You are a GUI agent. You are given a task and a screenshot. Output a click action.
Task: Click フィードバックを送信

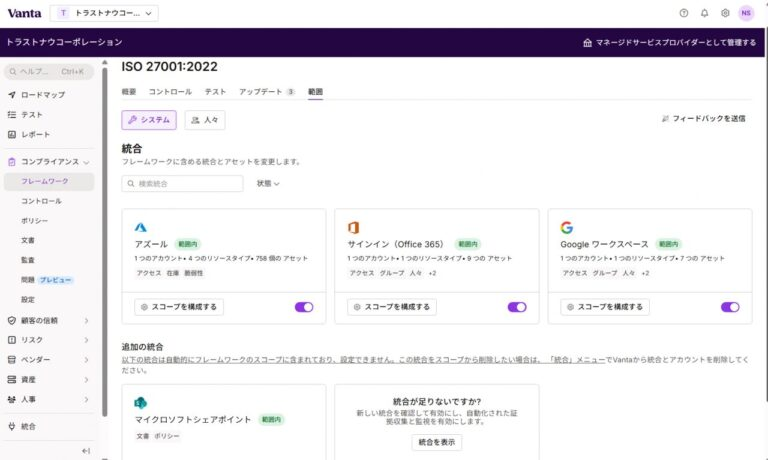(x=703, y=119)
